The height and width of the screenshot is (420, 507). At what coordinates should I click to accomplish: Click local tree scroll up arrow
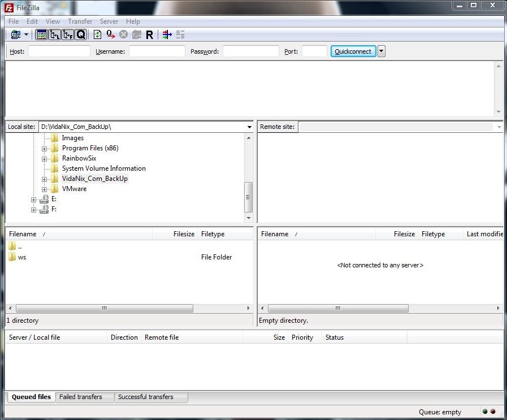pyautogui.click(x=249, y=138)
